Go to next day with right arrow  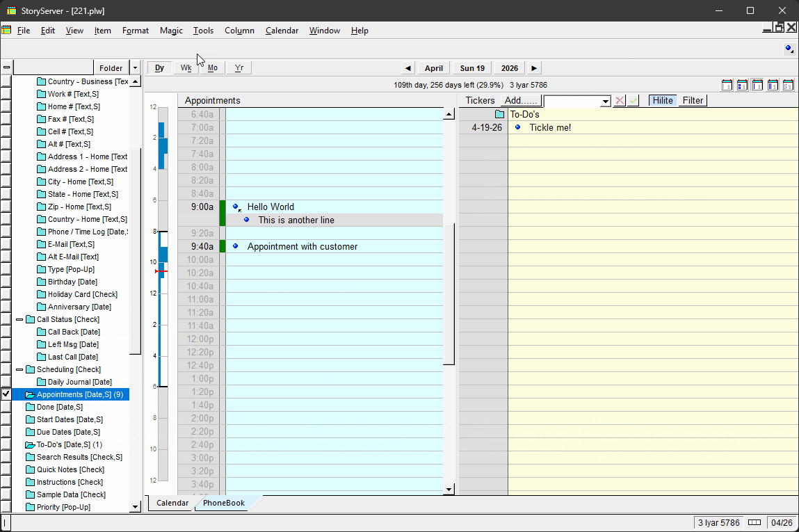[x=534, y=67]
